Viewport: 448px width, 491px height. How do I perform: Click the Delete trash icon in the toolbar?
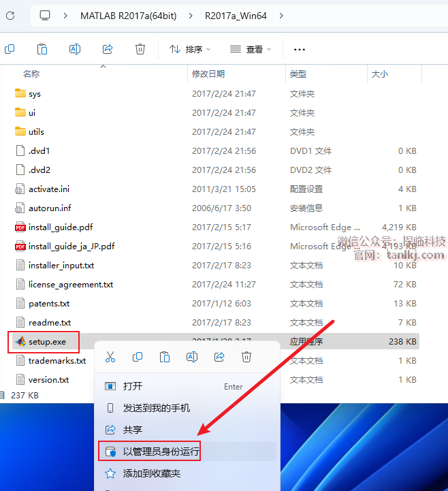(140, 49)
